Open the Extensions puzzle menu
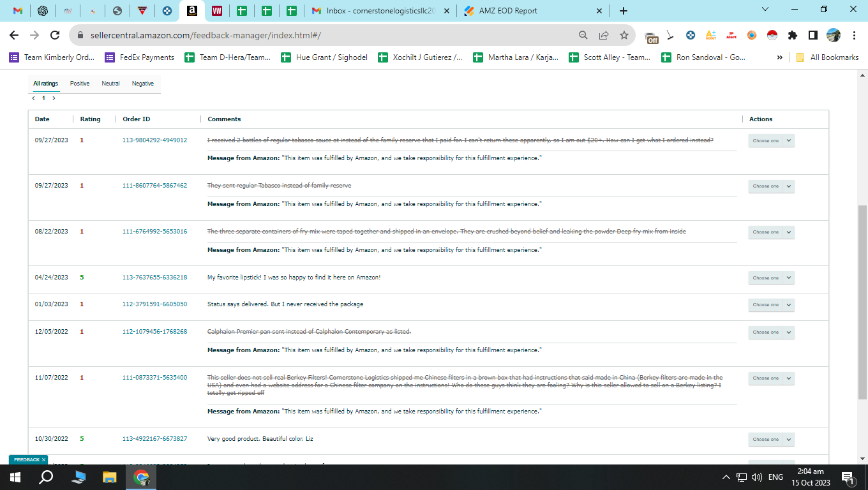This screenshot has width=868, height=490. click(x=793, y=36)
